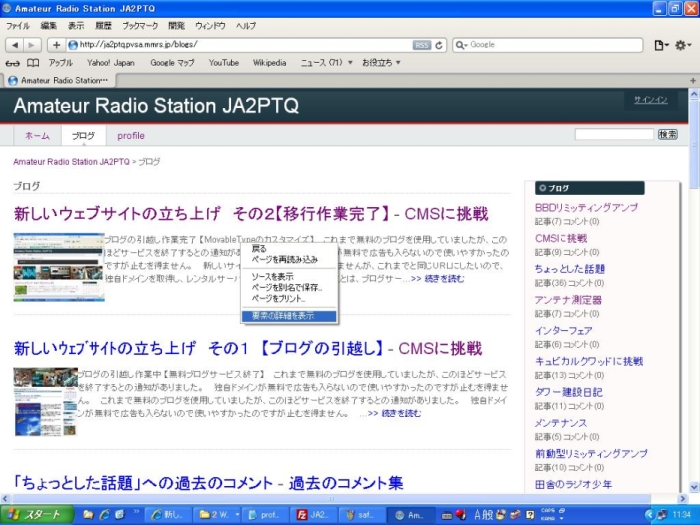Open the Windows スタート button
This screenshot has width=700, height=525.
tap(37, 515)
